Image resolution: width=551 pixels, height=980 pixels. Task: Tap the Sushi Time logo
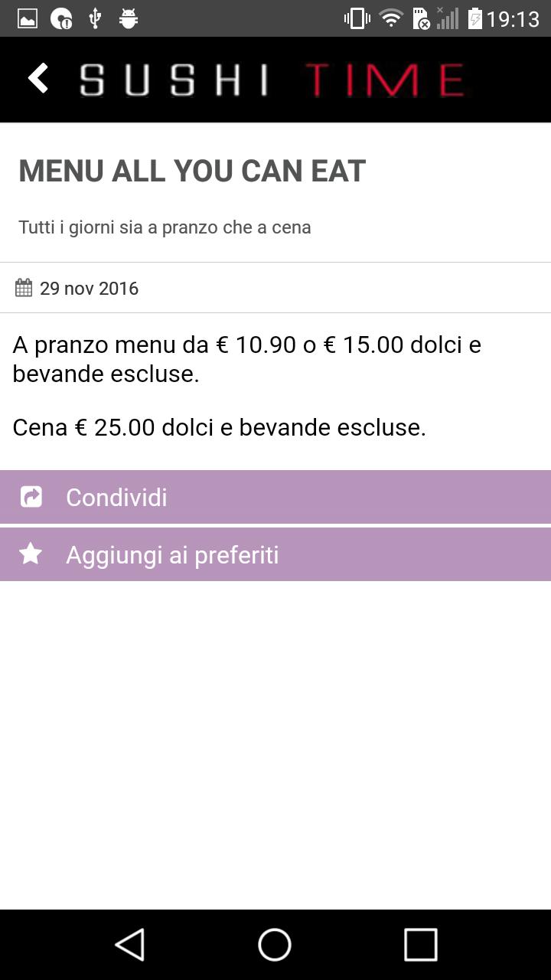272,80
